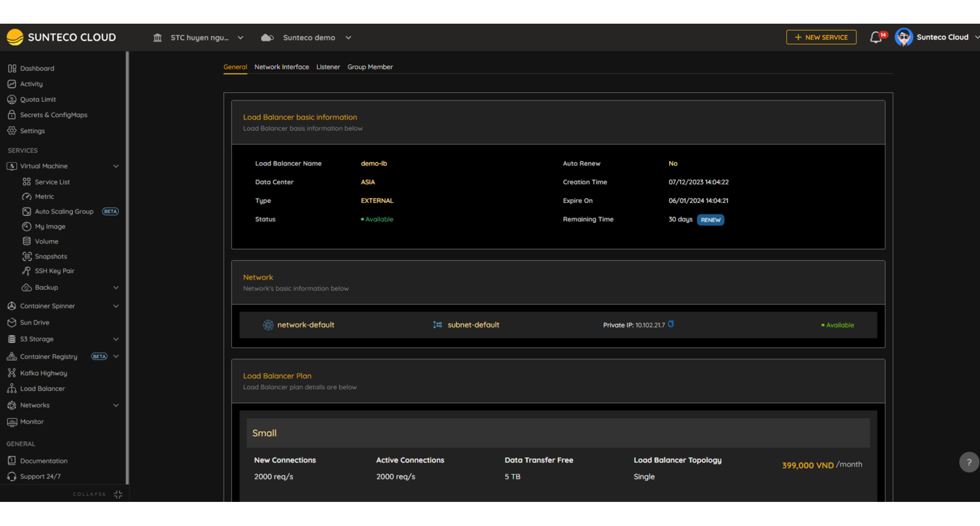Viewport: 980px width, 526px height.
Task: Open Auto Scaling Group
Action: (x=64, y=211)
